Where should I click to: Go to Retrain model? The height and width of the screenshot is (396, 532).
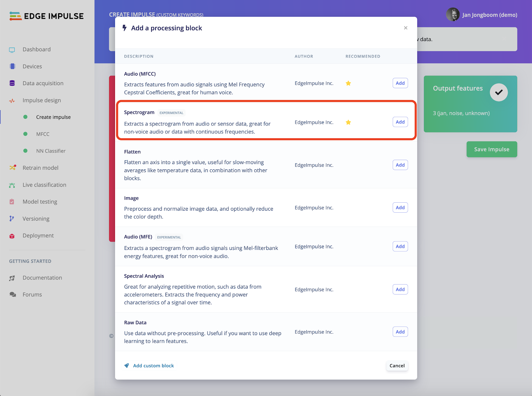click(x=41, y=168)
